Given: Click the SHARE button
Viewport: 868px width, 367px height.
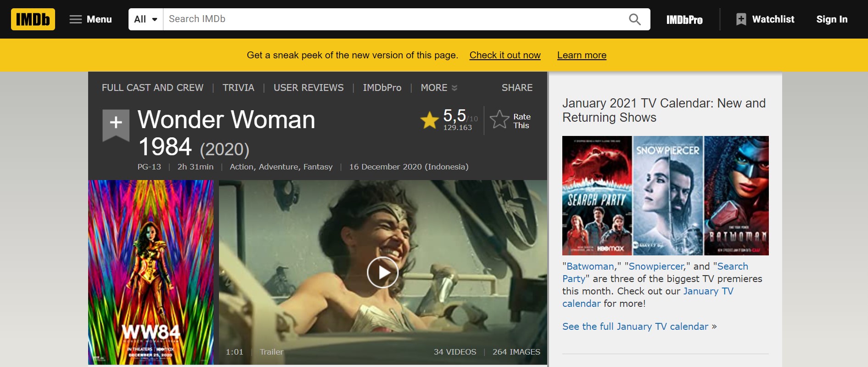Looking at the screenshot, I should pos(517,88).
